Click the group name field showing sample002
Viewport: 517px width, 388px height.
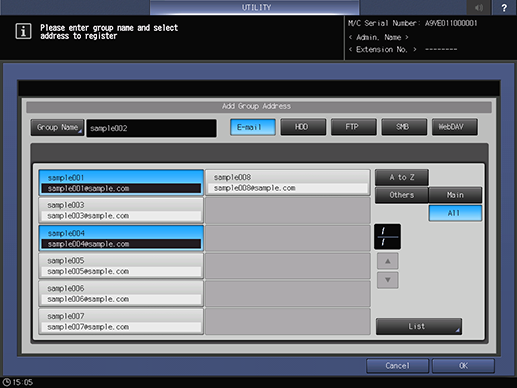pyautogui.click(x=151, y=128)
